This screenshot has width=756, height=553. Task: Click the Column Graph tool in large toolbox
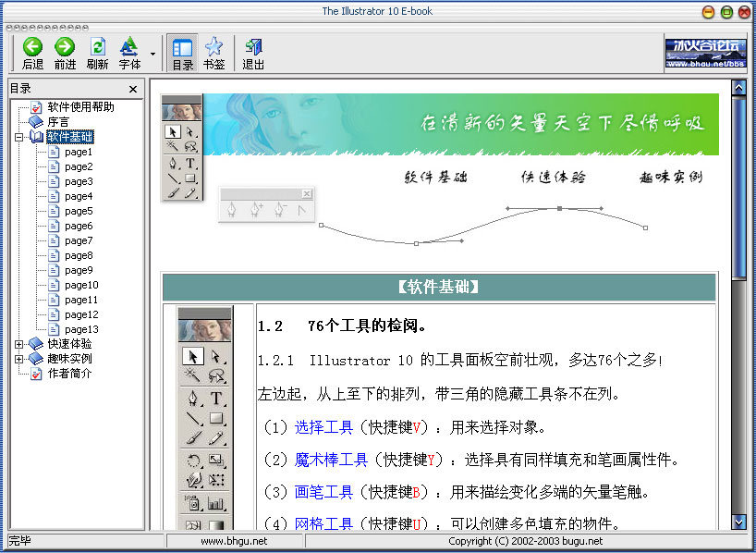[x=216, y=503]
